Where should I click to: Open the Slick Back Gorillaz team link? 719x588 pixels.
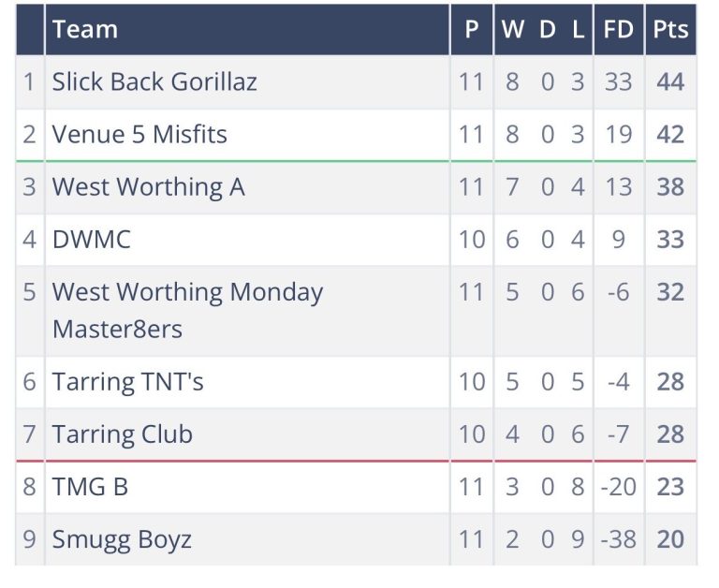154,82
